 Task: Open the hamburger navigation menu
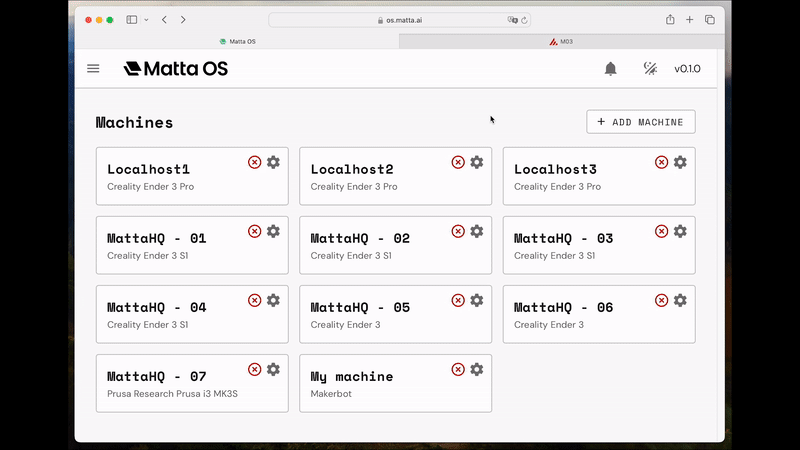pos(93,69)
